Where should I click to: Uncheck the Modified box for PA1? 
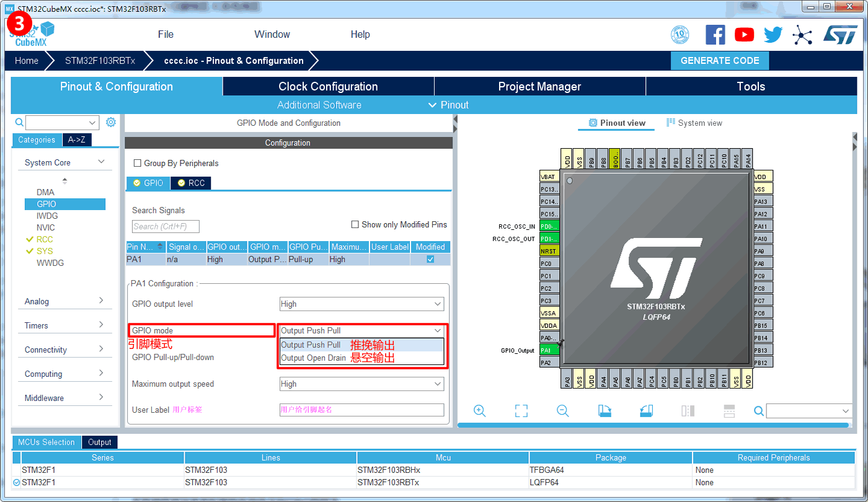(x=430, y=259)
